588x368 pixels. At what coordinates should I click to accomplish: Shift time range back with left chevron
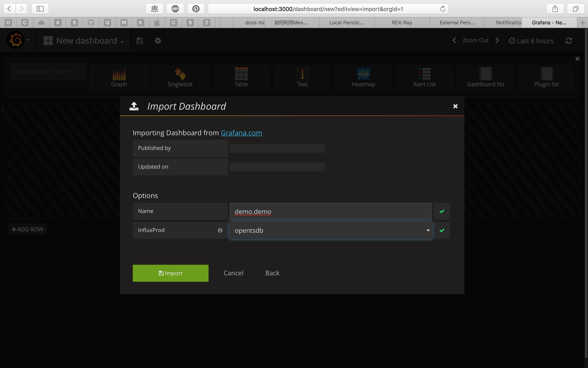tap(454, 40)
